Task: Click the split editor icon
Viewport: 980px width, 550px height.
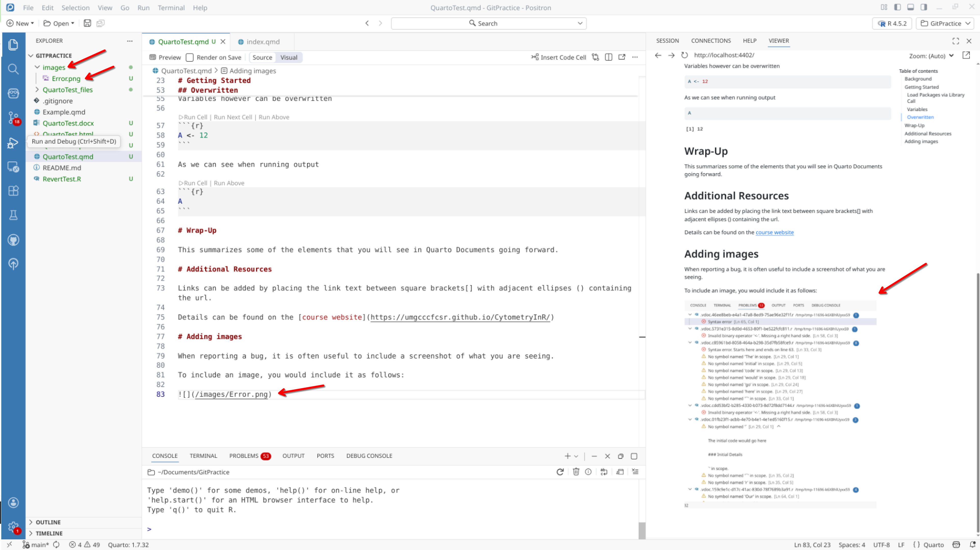Action: tap(608, 57)
